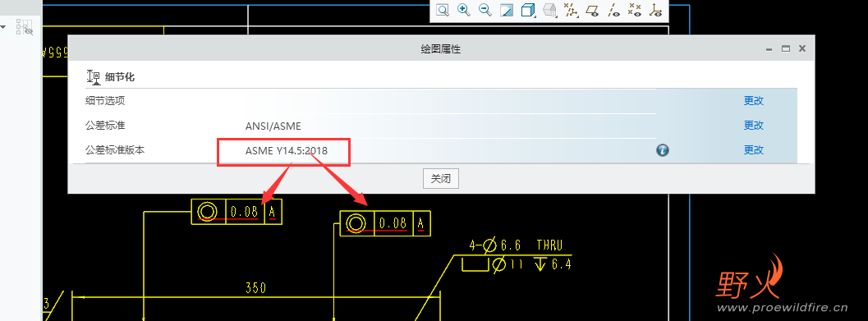Click the Zoom Out magnifier icon
Viewport: 868px width, 321px height.
tap(485, 10)
